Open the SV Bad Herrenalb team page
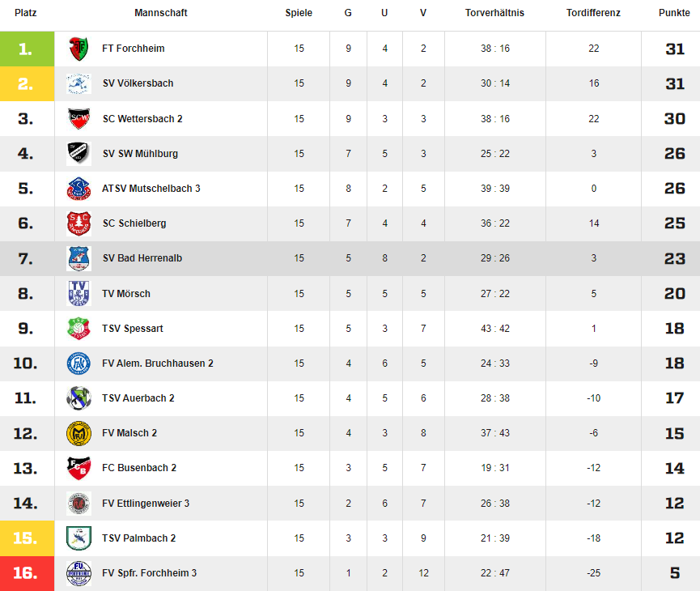700x591 pixels. click(x=140, y=258)
